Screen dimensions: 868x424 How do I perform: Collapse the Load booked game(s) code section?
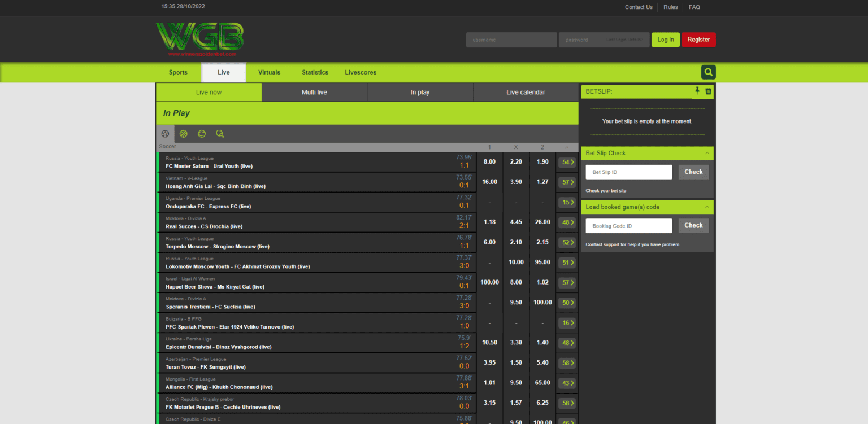pos(707,207)
